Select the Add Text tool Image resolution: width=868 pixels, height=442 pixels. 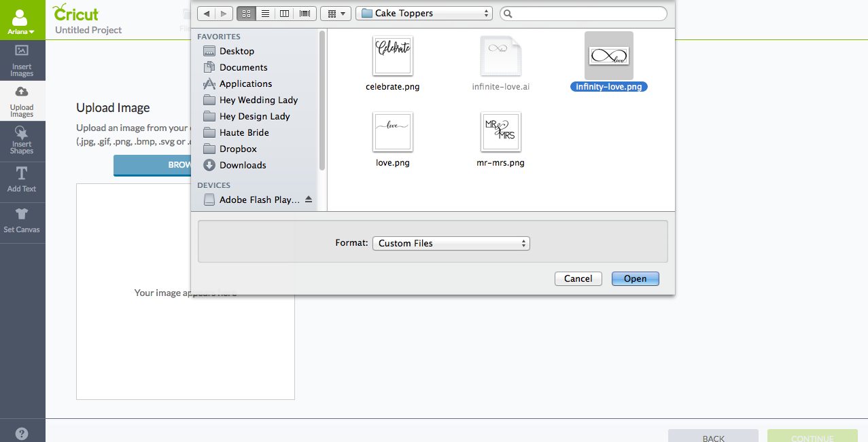(x=22, y=180)
